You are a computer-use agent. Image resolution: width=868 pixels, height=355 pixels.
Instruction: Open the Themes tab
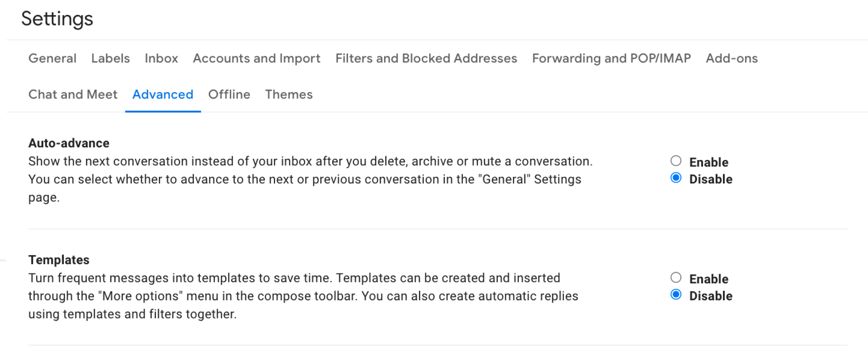[289, 94]
